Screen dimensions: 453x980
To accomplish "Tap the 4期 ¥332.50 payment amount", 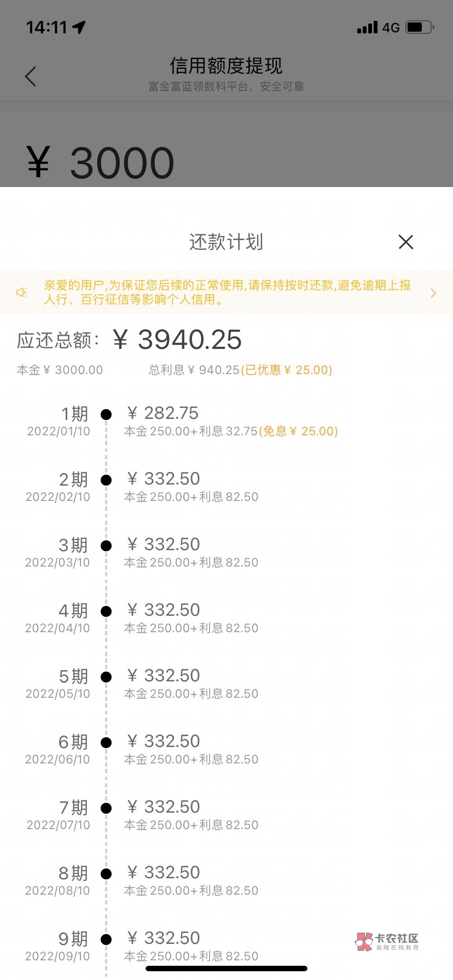I will 164,610.
